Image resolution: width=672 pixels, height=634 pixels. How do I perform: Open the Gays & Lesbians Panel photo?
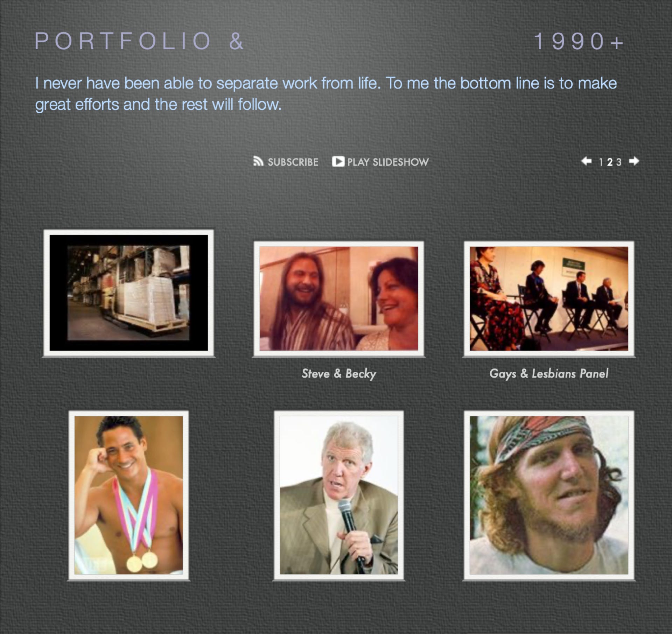click(549, 298)
